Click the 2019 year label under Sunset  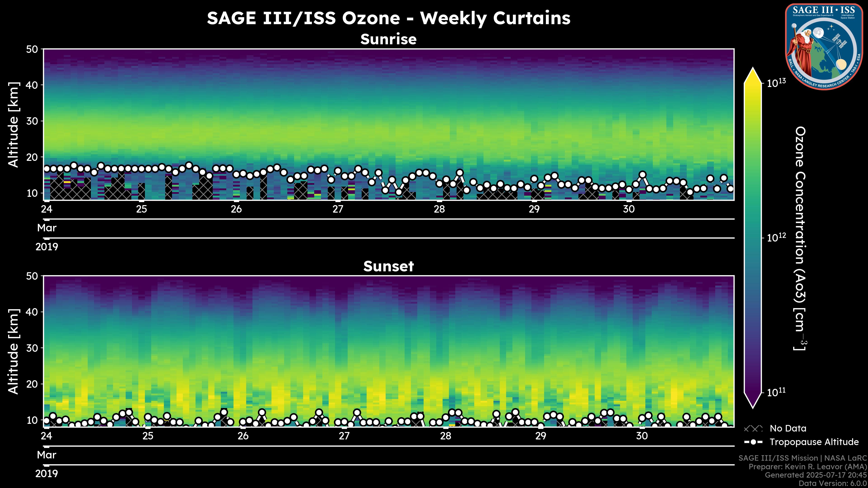coord(47,474)
